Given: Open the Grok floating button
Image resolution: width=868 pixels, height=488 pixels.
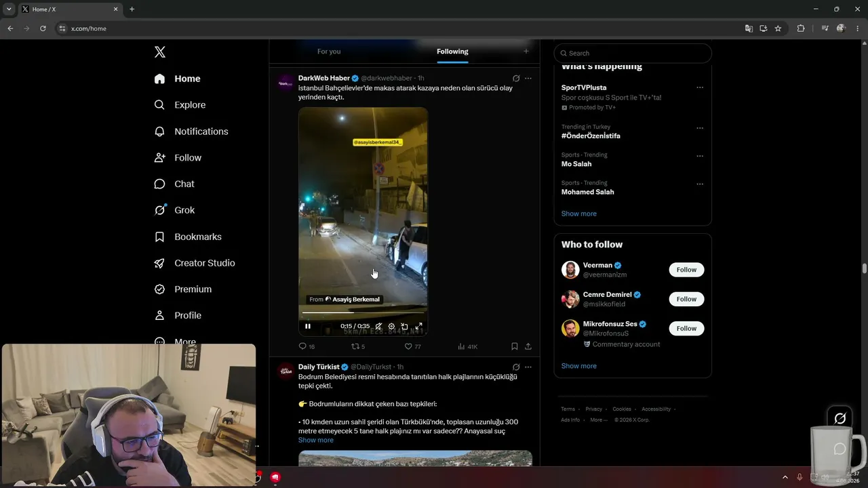Looking at the screenshot, I should (x=840, y=418).
